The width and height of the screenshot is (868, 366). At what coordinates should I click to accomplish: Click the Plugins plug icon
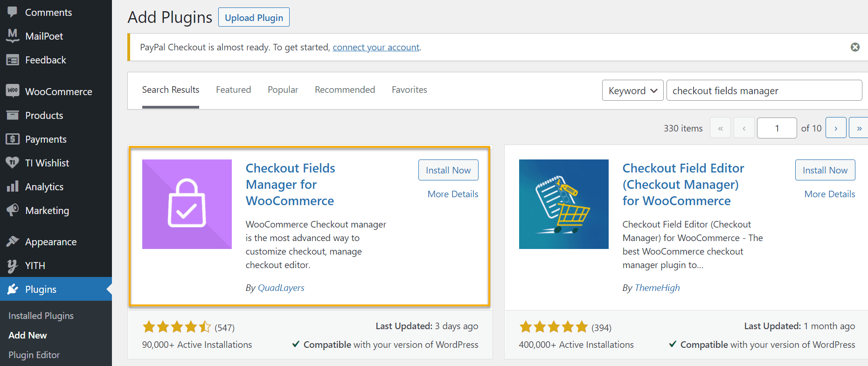(x=13, y=289)
